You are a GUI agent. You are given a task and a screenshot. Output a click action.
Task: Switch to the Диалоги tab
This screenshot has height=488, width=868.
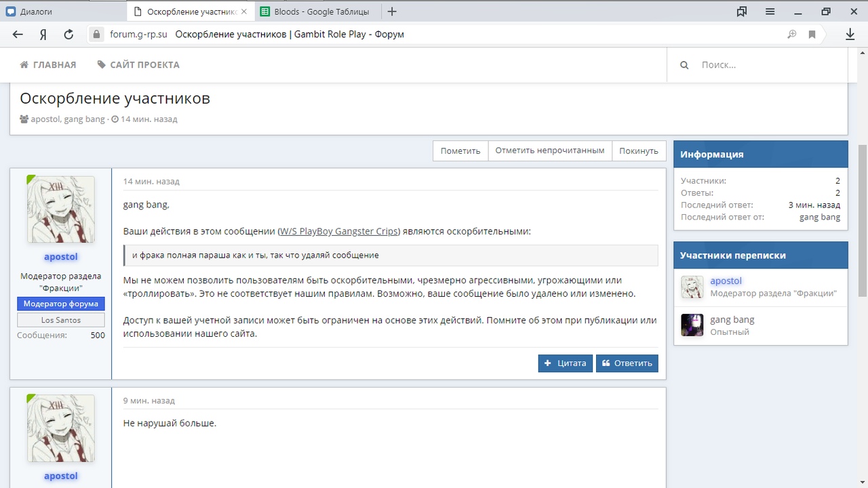(61, 12)
